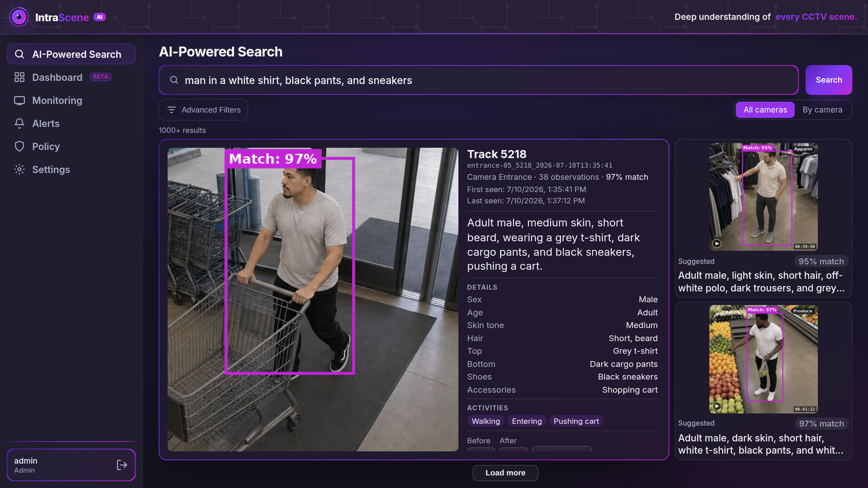Image resolution: width=868 pixels, height=488 pixels.
Task: Select the All cameras view toggle
Action: tap(765, 110)
